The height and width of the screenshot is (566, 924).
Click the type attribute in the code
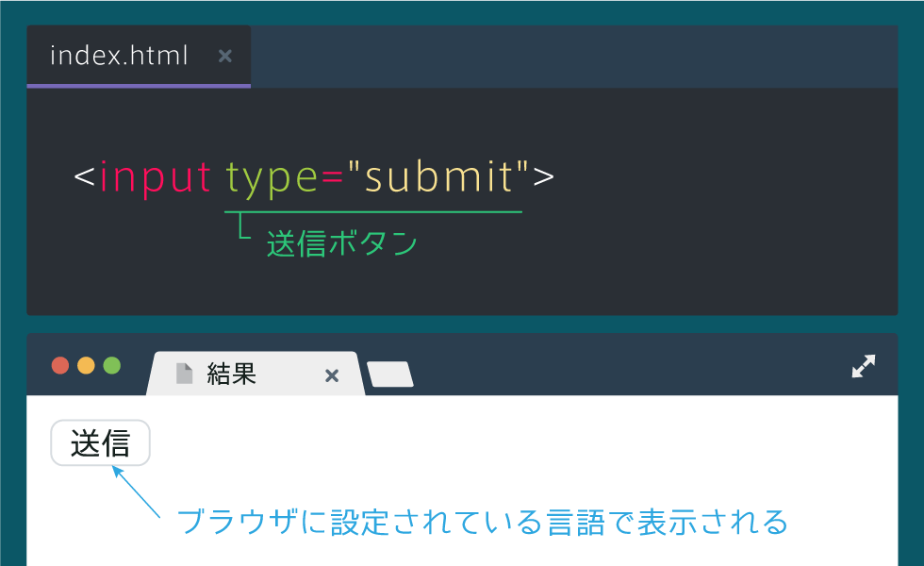click(x=272, y=179)
